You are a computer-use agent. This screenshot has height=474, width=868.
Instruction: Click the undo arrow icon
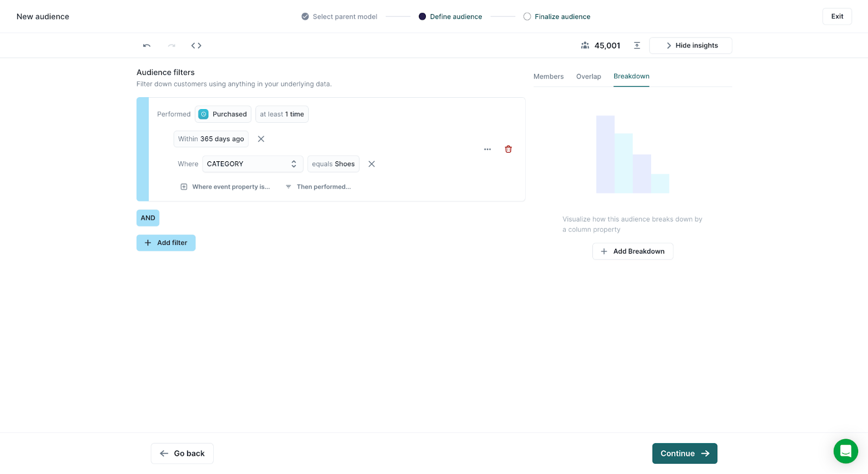pyautogui.click(x=146, y=46)
